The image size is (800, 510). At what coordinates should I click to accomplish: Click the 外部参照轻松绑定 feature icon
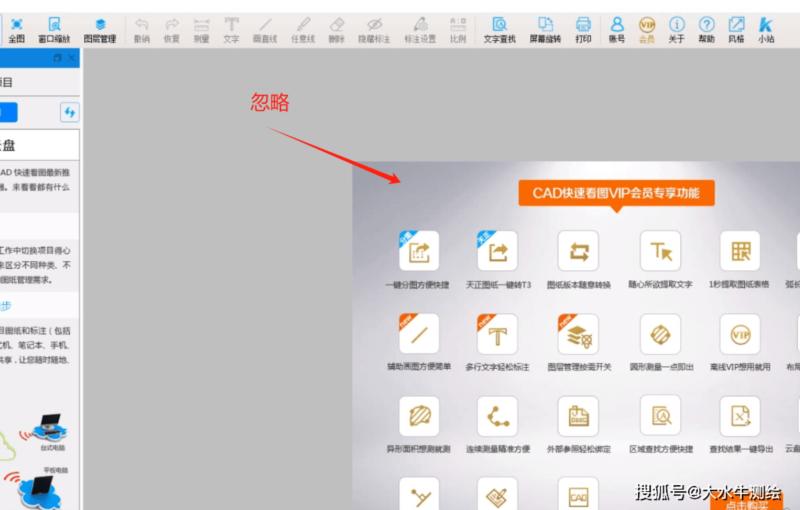click(578, 416)
